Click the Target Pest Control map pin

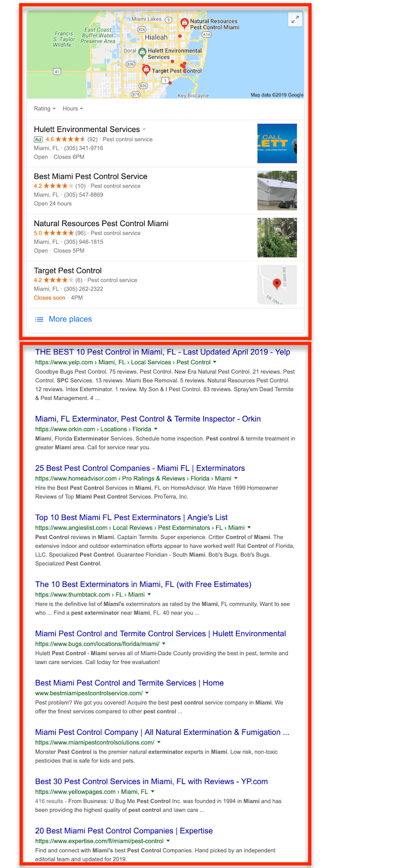coord(146,69)
